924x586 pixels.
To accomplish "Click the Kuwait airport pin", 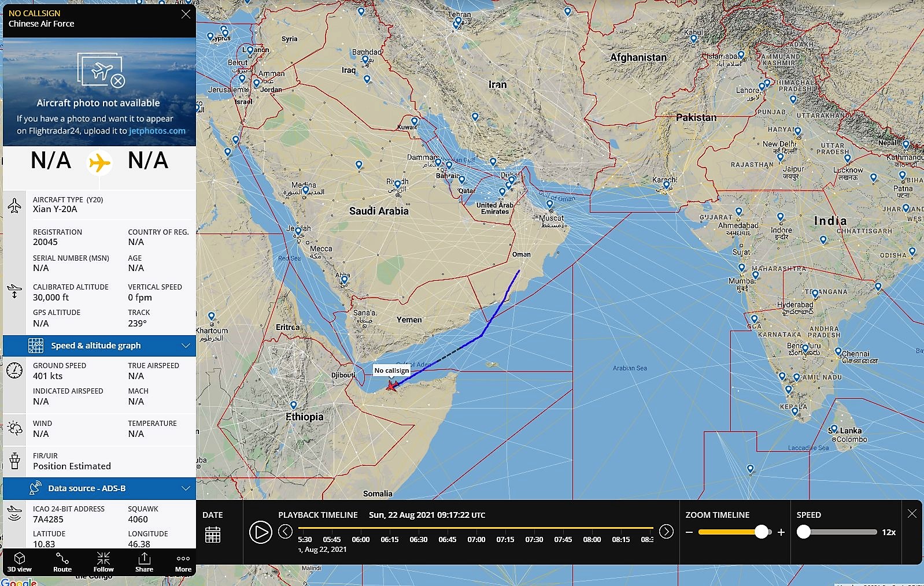I will (x=415, y=122).
